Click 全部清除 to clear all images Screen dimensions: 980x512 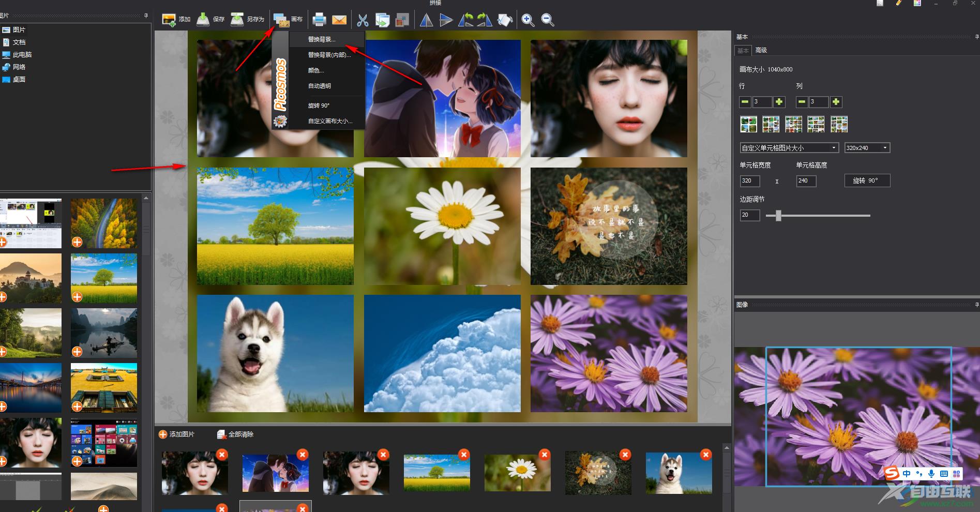pyautogui.click(x=236, y=434)
